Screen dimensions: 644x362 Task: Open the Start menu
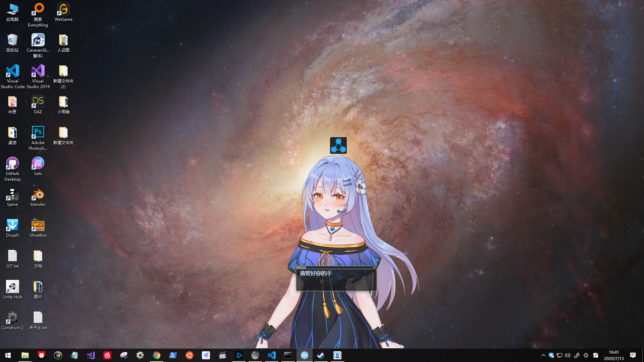pyautogui.click(x=7, y=355)
